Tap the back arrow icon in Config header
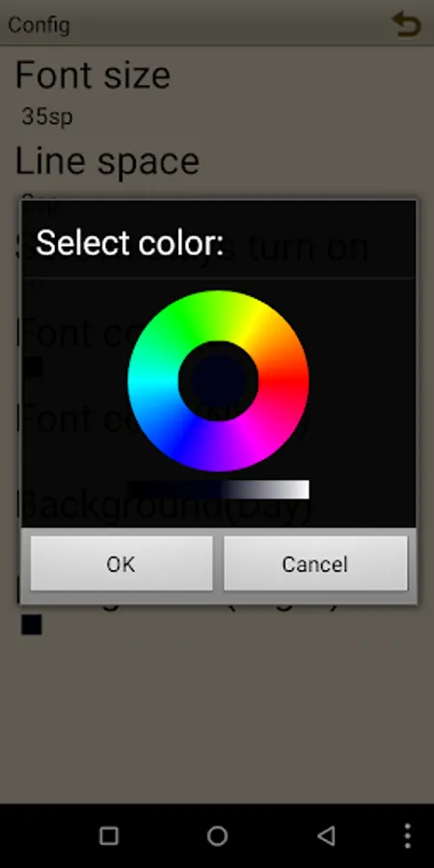Viewport: 434px width, 868px height. coord(406,24)
